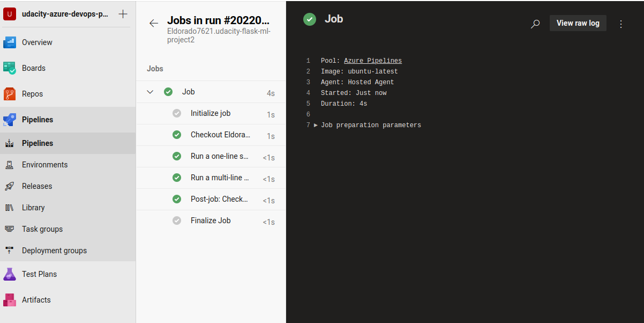Screen dimensions: 644x323
Task: Click the search magnifier in the log viewer
Action: pos(535,24)
